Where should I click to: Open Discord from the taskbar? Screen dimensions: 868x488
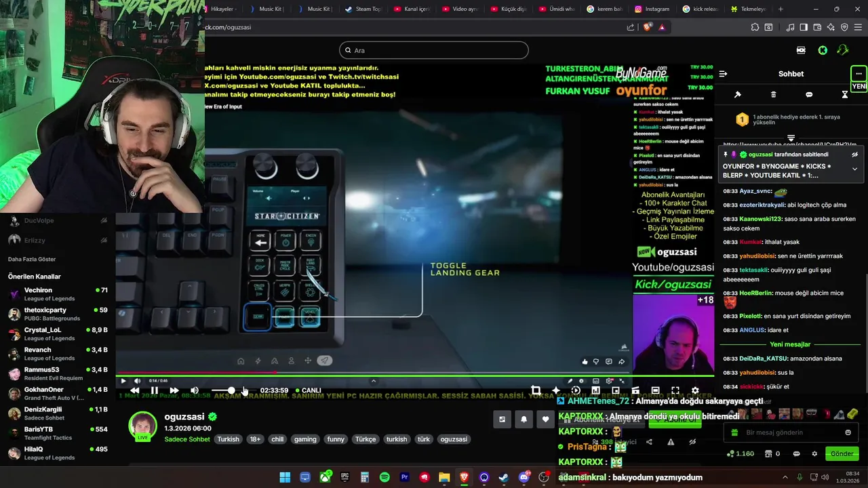pos(524,477)
